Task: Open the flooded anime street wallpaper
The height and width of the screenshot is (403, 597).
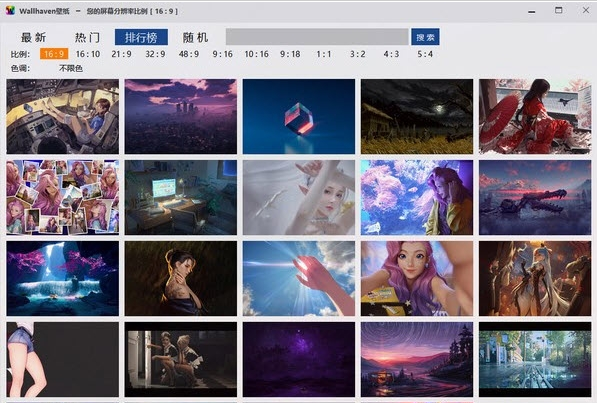Action: click(x=535, y=359)
